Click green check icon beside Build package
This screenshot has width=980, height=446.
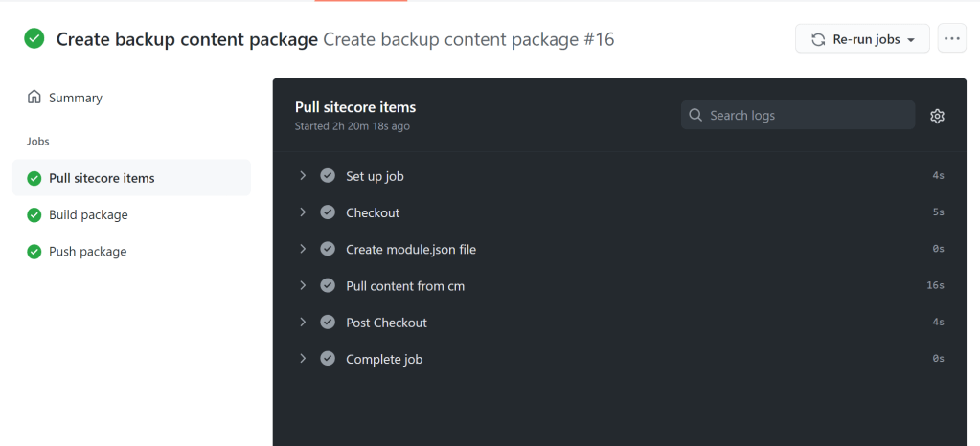click(34, 215)
